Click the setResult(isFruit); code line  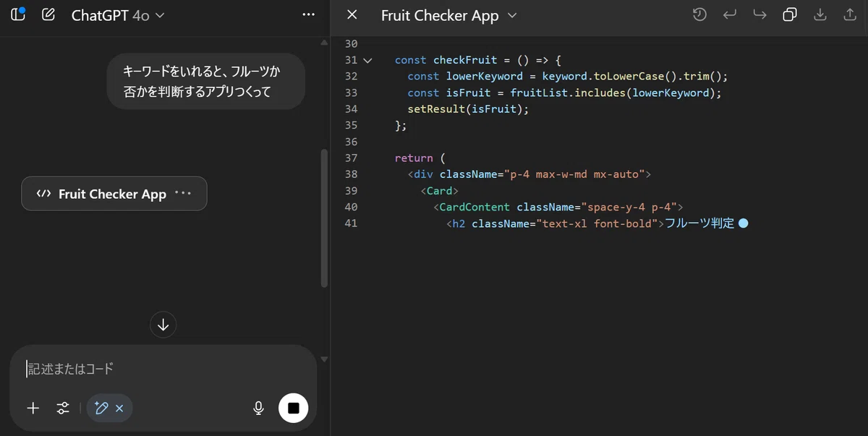point(468,109)
